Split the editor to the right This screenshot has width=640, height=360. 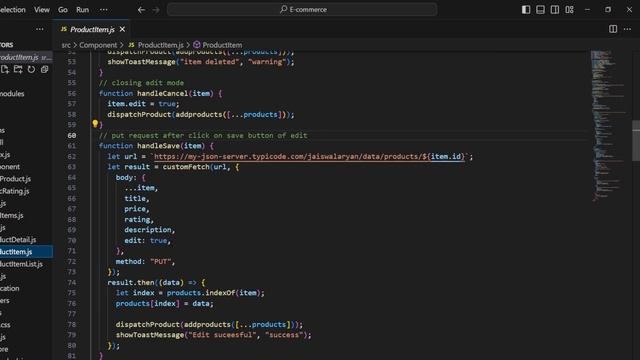point(613,29)
